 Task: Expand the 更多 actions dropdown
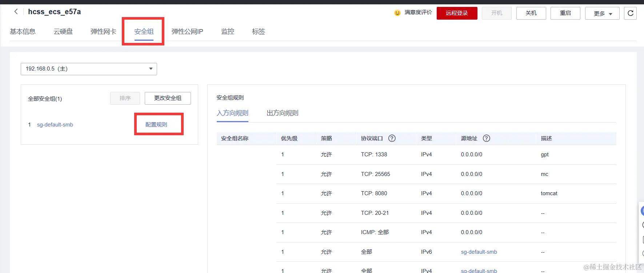point(602,13)
